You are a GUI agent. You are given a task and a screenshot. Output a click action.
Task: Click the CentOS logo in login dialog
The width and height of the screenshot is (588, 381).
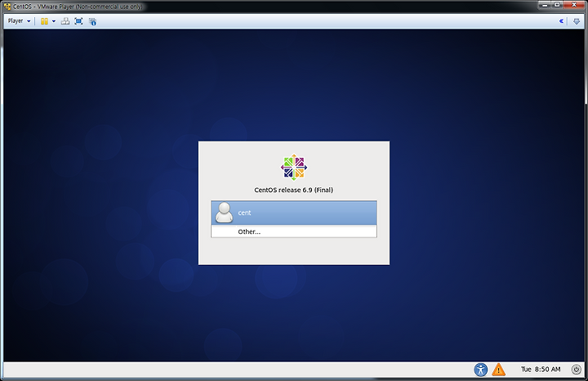pos(294,167)
